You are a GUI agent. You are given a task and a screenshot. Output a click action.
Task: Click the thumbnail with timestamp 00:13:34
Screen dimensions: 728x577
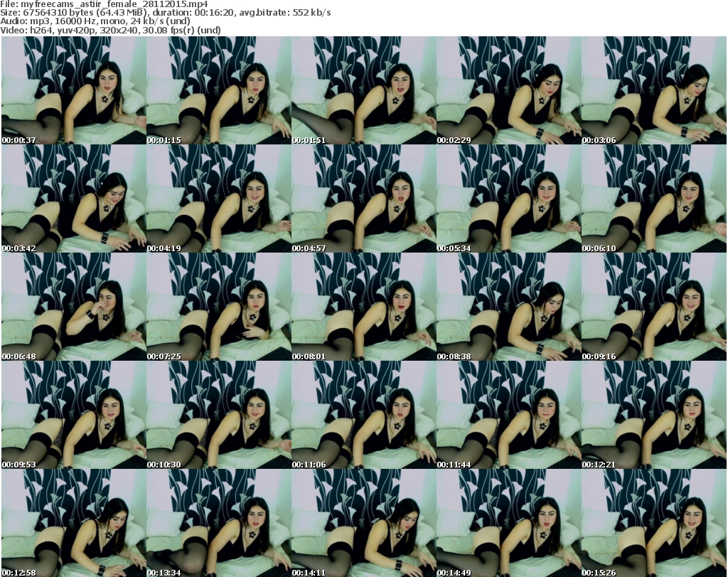[219, 523]
